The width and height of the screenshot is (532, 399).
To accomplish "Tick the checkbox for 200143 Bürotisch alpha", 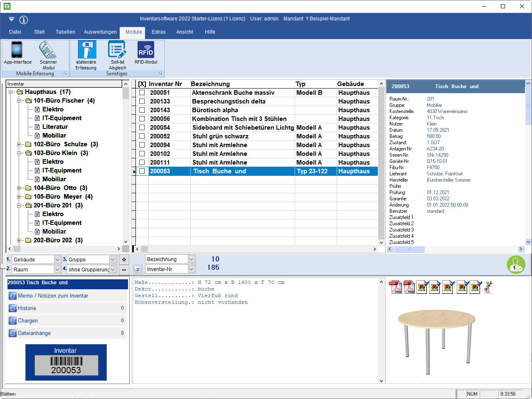I will tap(142, 110).
